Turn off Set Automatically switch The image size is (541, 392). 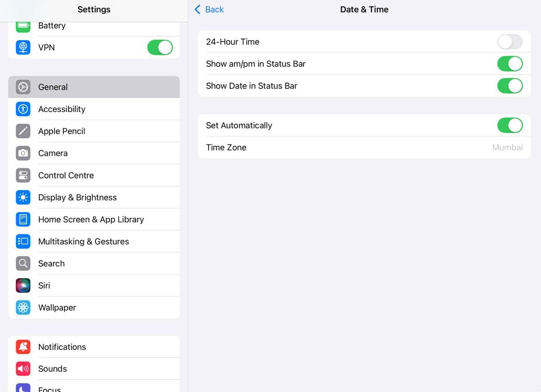click(510, 125)
